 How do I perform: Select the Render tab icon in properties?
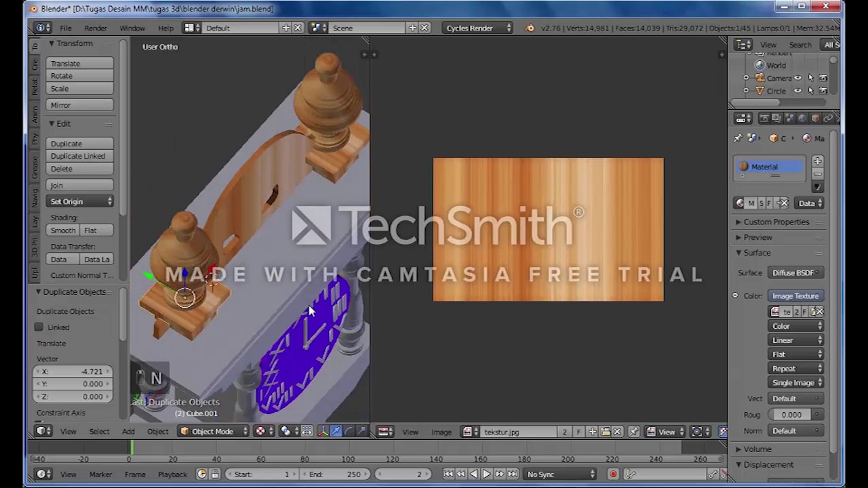pos(764,118)
